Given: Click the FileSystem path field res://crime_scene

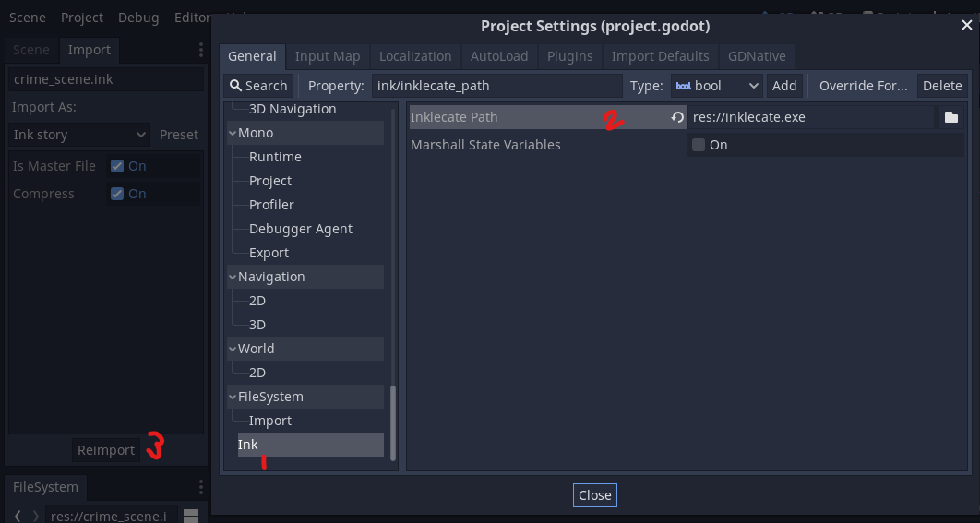Looking at the screenshot, I should 112,517.
